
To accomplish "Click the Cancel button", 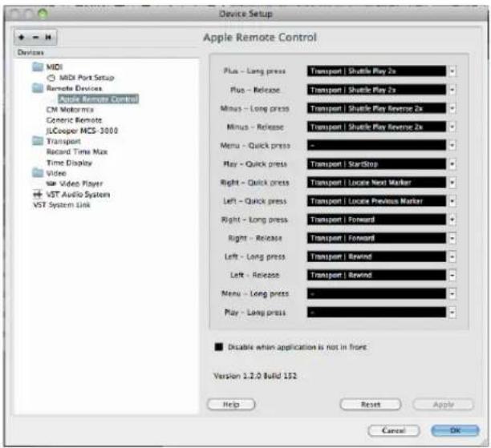I will click(x=394, y=430).
